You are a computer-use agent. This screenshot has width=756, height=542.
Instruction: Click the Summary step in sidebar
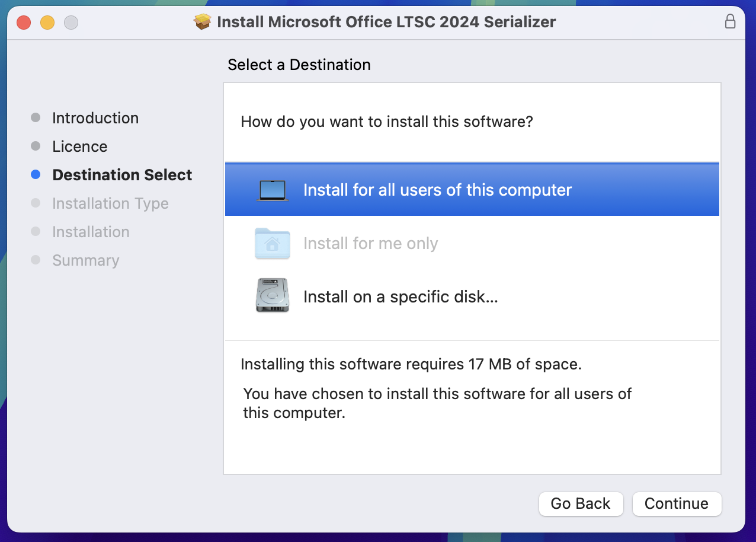click(x=86, y=260)
